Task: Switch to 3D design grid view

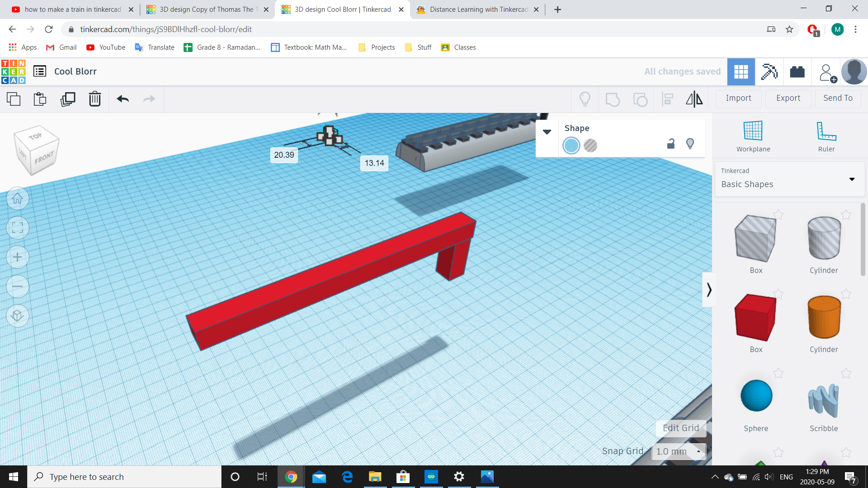Action: coord(741,71)
